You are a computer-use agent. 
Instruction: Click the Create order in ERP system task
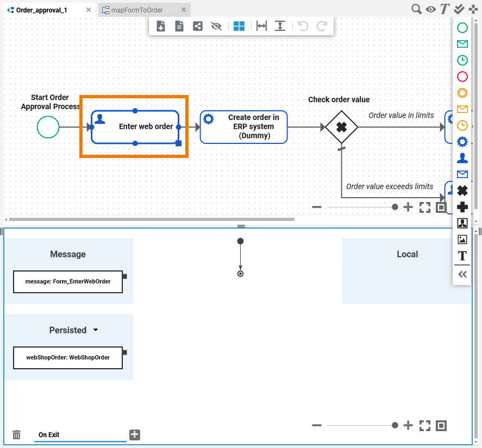(243, 127)
